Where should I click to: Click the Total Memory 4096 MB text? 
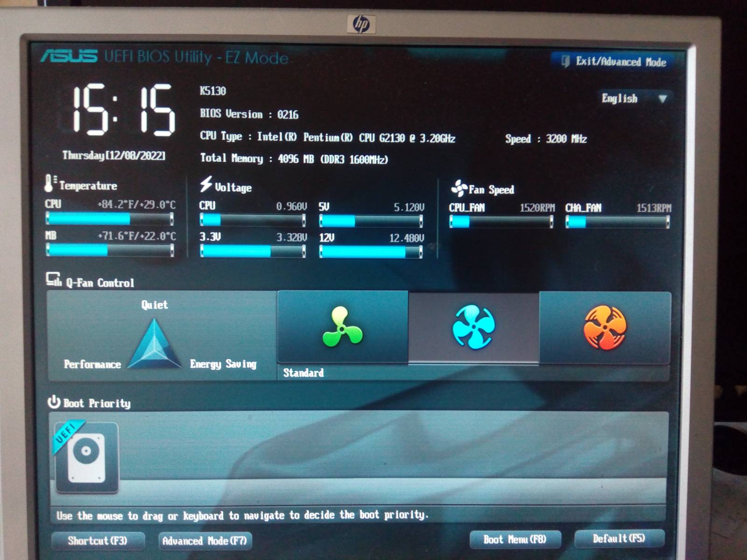click(294, 159)
